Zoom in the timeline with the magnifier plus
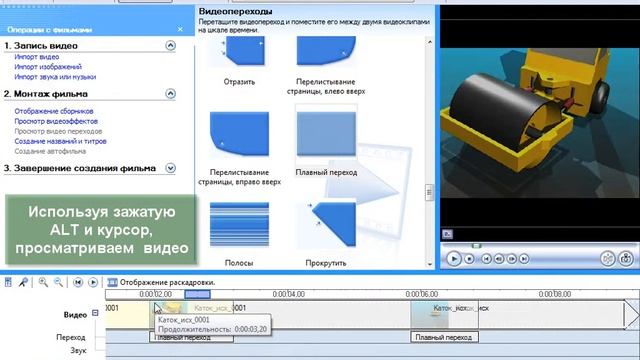Viewport: 640px width, 360px height. click(x=43, y=282)
